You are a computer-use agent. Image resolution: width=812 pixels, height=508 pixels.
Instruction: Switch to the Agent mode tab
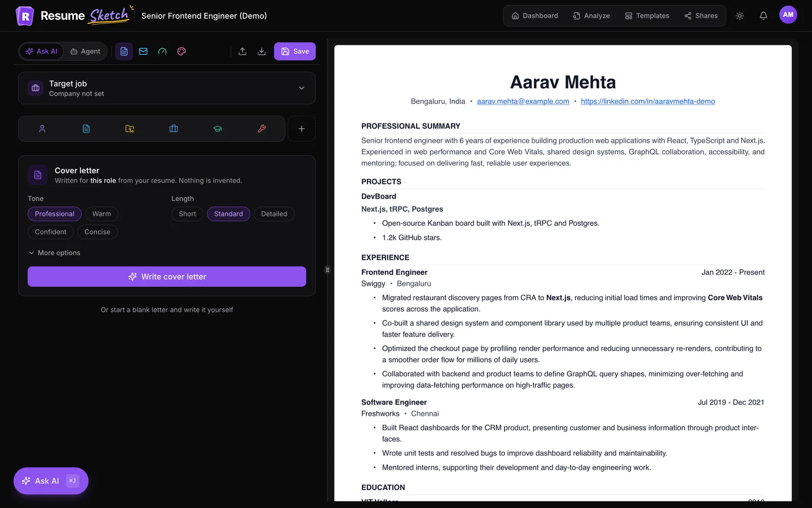tap(85, 51)
